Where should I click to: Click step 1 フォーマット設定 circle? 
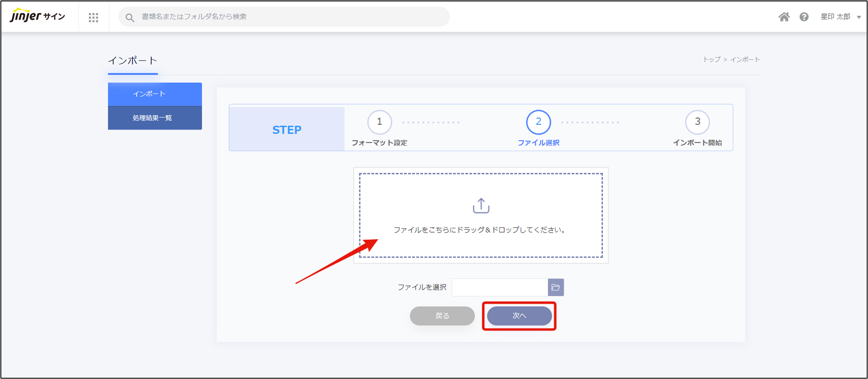coord(379,122)
